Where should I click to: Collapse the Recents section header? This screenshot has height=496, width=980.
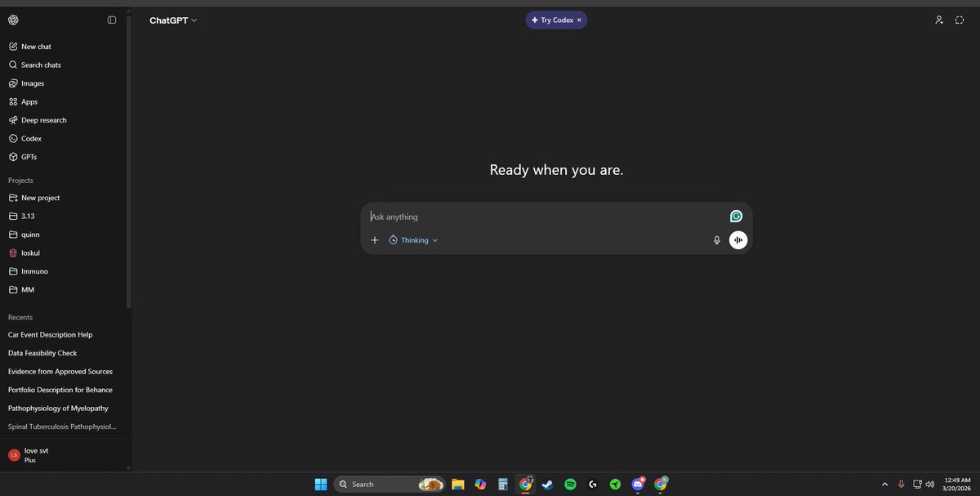20,317
